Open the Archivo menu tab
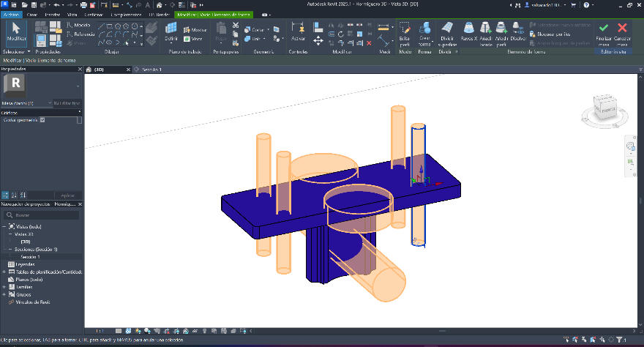Screen dimensions: 644x347 (12, 14)
